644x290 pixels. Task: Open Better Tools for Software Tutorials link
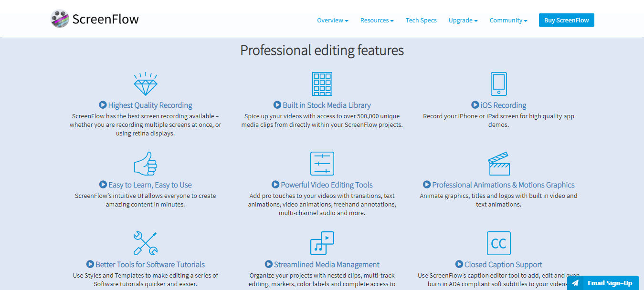tap(150, 265)
